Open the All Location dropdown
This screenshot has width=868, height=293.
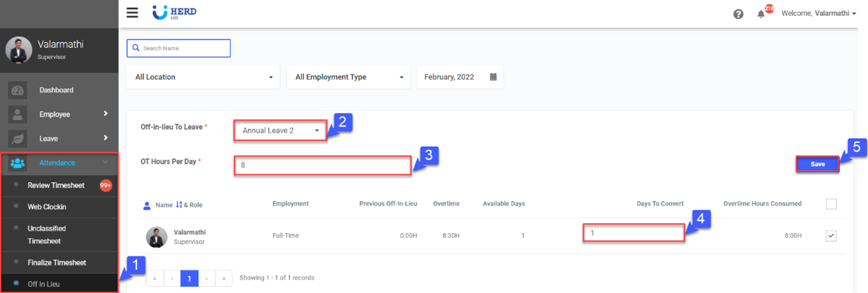tap(203, 77)
